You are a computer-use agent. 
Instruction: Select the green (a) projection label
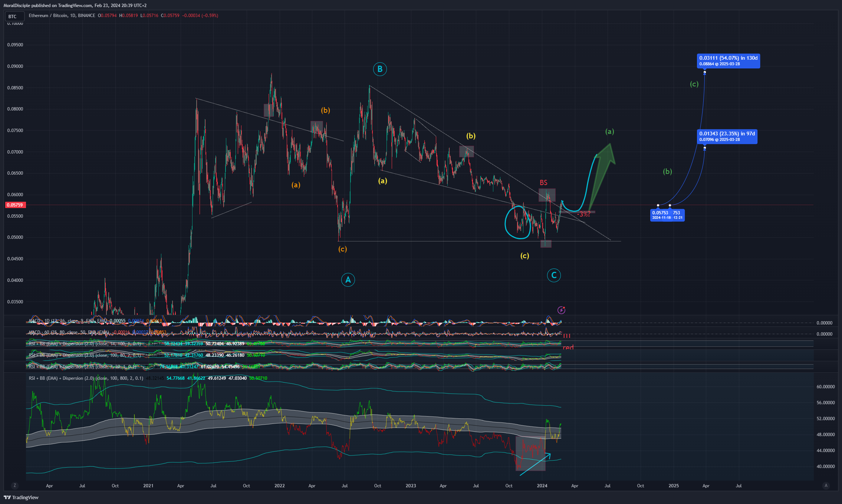(610, 131)
